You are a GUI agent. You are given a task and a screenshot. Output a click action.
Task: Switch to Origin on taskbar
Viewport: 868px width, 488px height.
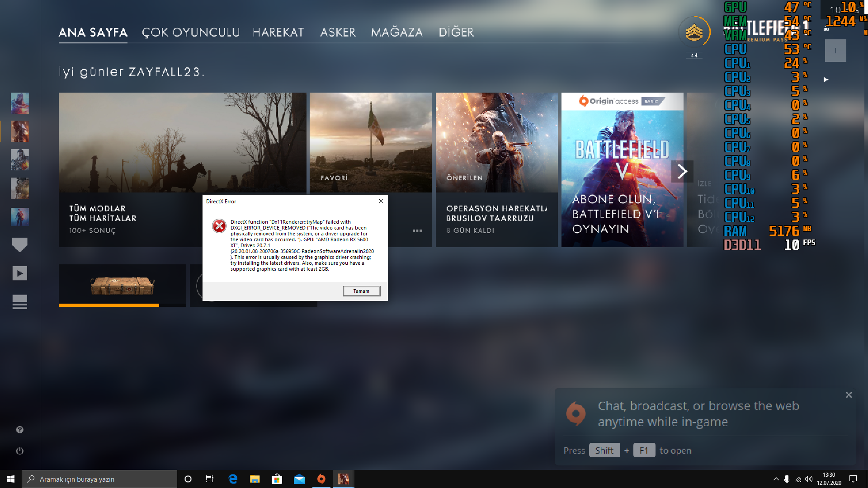(x=321, y=479)
